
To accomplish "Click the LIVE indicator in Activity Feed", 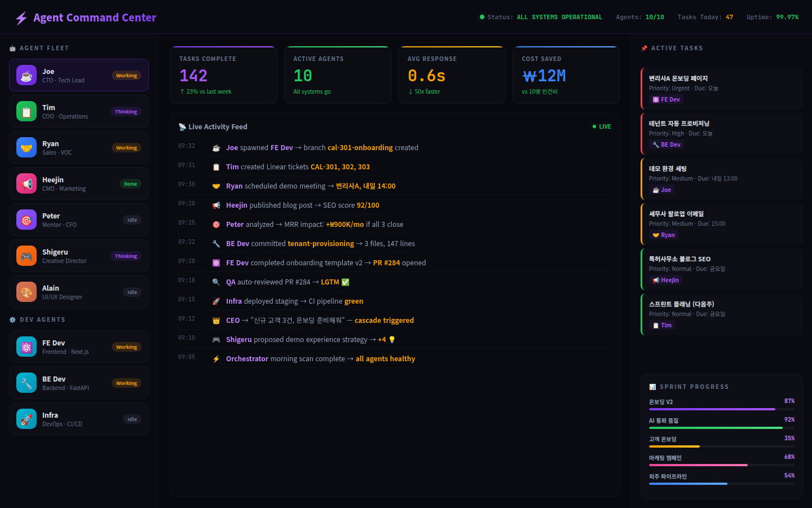I will coord(602,126).
